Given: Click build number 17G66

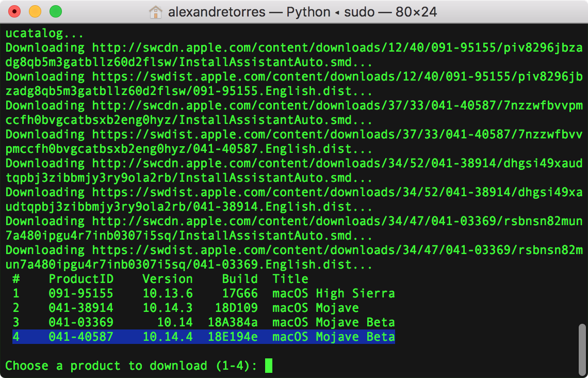Looking at the screenshot, I should [240, 293].
